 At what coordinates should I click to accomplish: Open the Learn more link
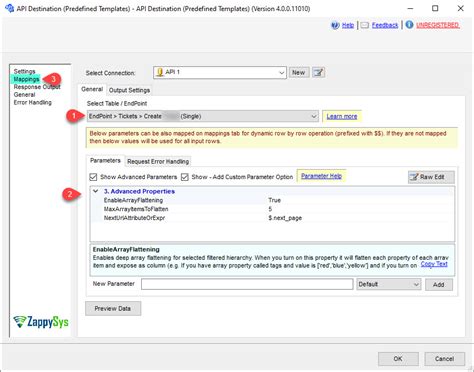pyautogui.click(x=342, y=116)
